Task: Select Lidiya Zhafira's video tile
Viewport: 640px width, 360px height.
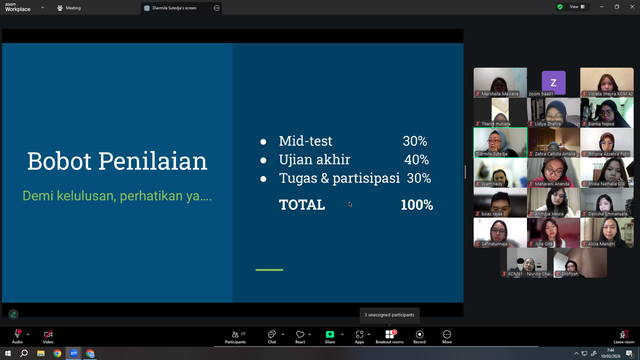Action: pos(553,112)
